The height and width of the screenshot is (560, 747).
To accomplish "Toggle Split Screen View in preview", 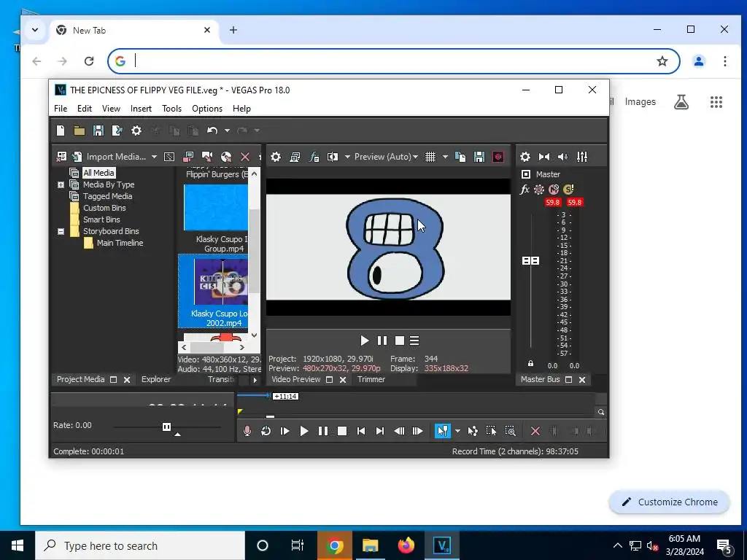I will [x=333, y=157].
